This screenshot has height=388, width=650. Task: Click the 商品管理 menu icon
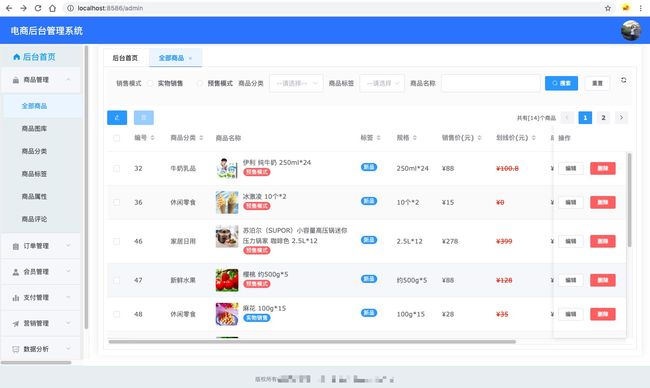pos(16,80)
